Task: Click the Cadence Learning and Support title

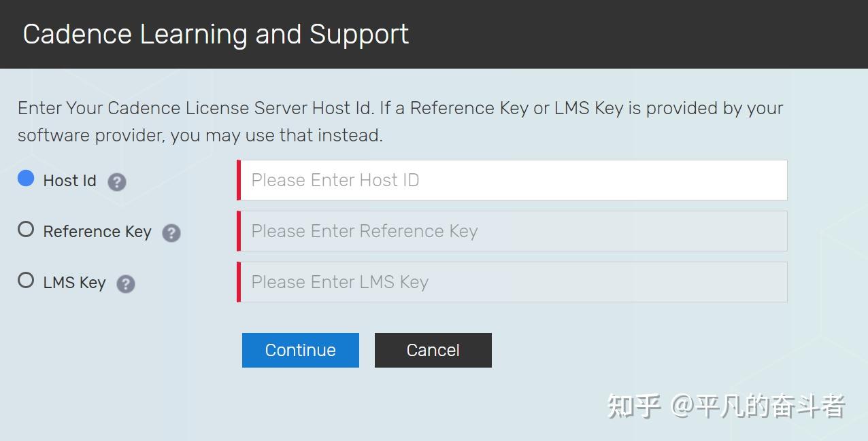Action: (216, 34)
